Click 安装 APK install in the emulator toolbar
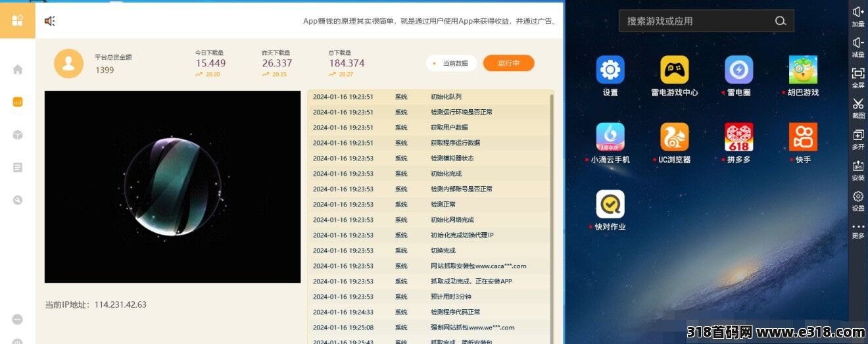This screenshot has height=344, width=868. coord(858,170)
